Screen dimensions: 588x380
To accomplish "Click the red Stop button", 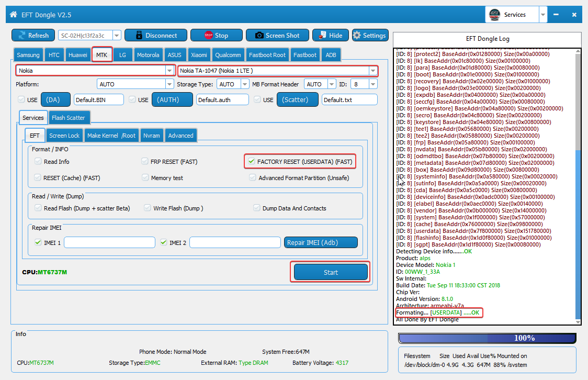I will [217, 35].
